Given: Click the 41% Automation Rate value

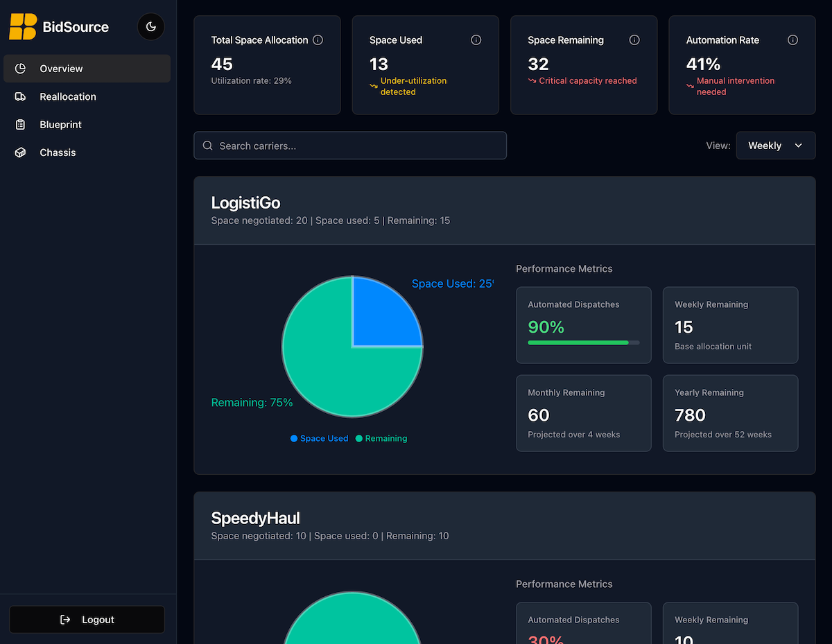Looking at the screenshot, I should (703, 64).
